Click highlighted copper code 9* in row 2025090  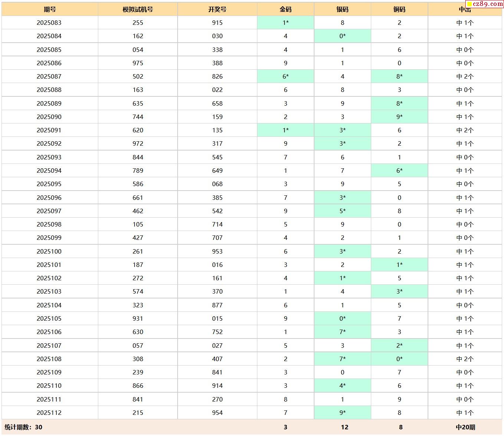399,117
